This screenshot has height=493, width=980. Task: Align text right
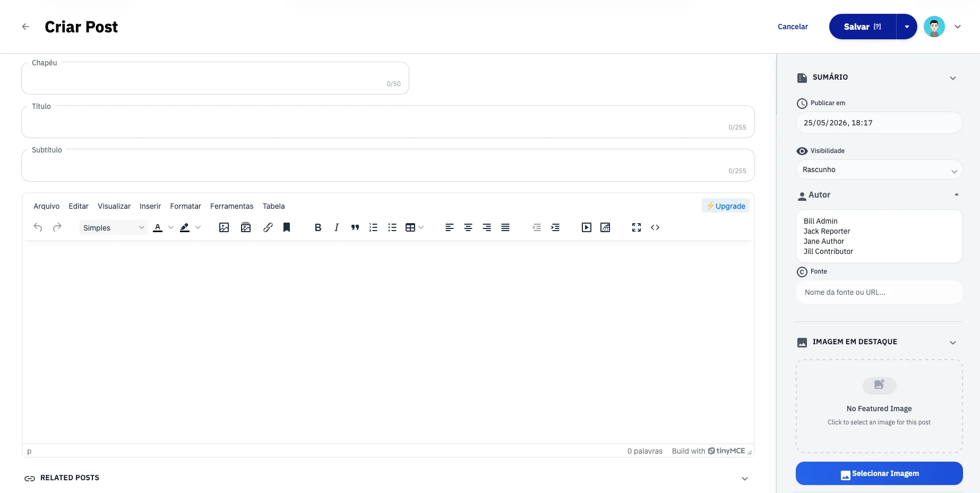click(487, 227)
